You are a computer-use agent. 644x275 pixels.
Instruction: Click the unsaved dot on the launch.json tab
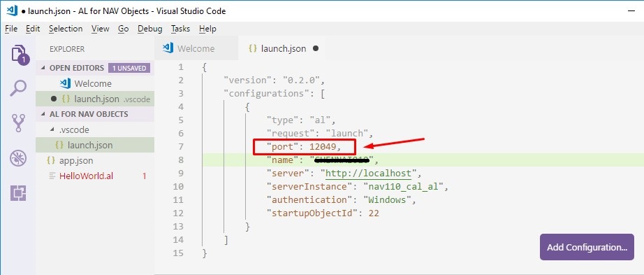(316, 48)
